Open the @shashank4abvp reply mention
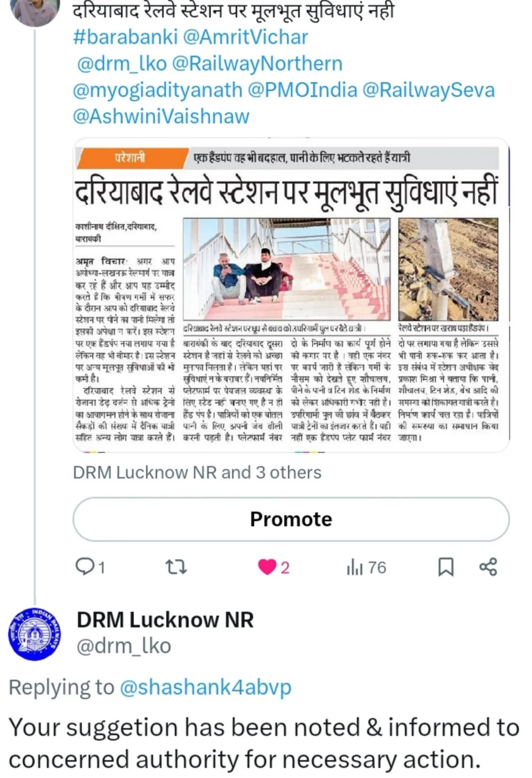532x778 pixels. point(205,688)
